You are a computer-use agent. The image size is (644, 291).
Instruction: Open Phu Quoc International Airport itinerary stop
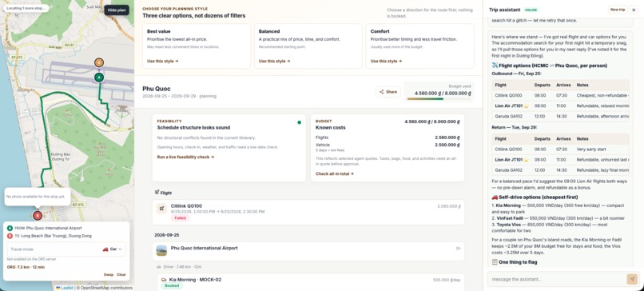click(308, 251)
